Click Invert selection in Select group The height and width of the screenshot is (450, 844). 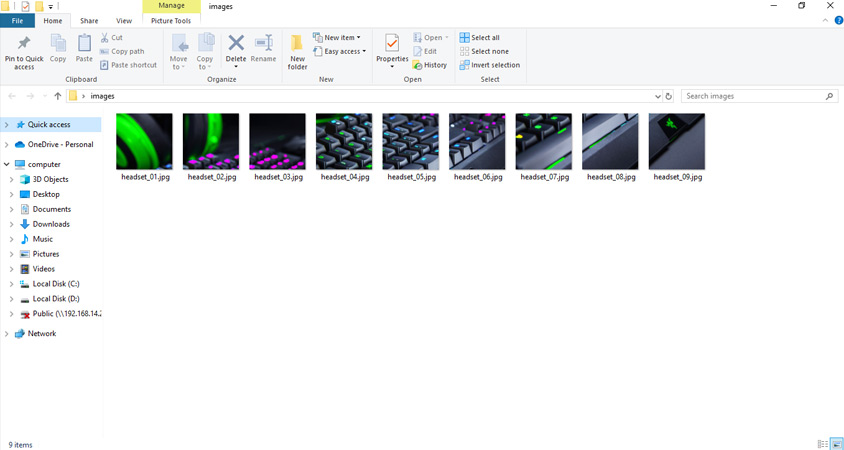click(490, 65)
